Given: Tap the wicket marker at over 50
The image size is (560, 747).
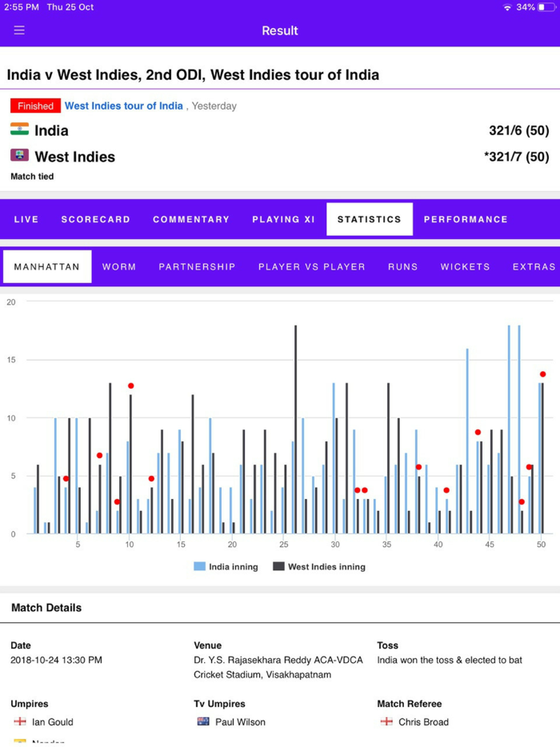Looking at the screenshot, I should 542,374.
